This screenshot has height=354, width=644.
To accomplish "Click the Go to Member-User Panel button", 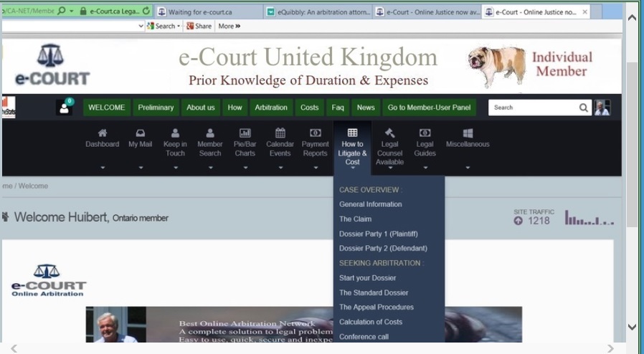I will click(x=429, y=107).
